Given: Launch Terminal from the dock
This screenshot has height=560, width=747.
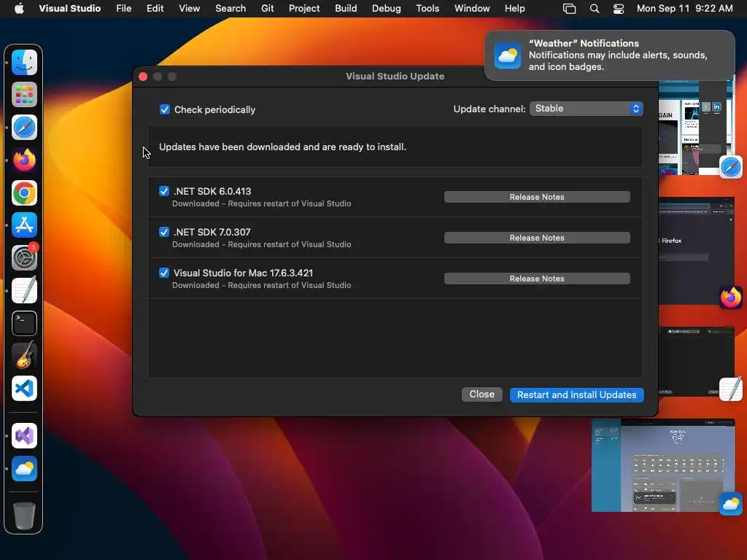Looking at the screenshot, I should [24, 323].
